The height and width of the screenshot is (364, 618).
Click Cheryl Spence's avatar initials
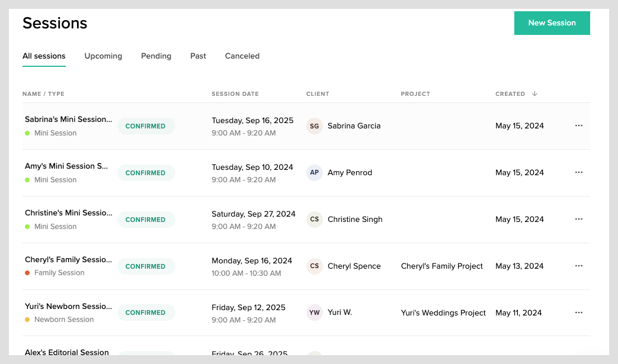[314, 266]
